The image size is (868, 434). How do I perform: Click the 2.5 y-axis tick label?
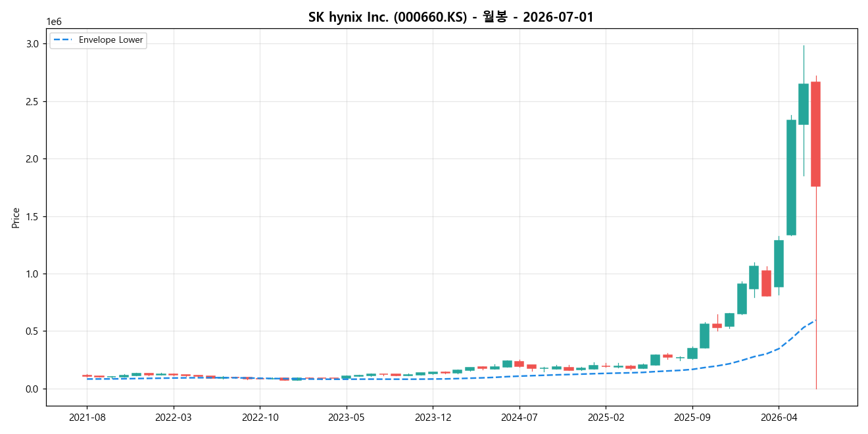(34, 101)
